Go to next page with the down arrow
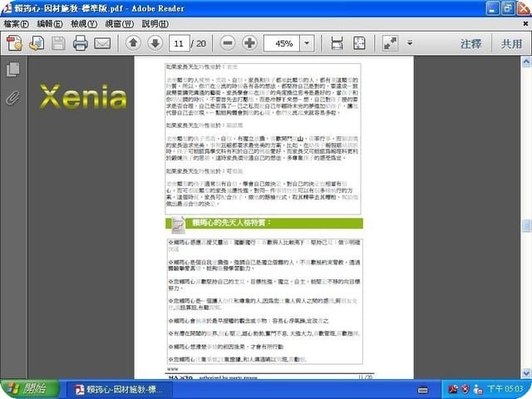The height and width of the screenshot is (399, 532). pos(155,43)
